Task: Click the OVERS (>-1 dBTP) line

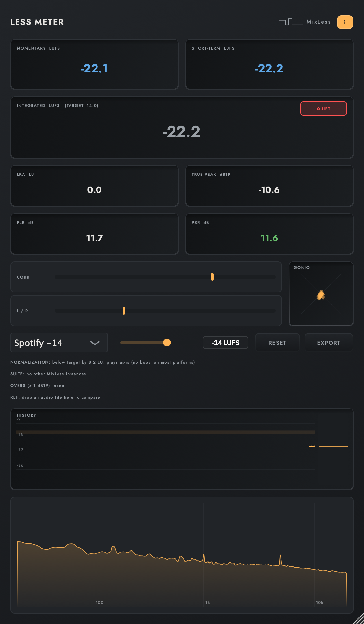Action: [x=37, y=385]
